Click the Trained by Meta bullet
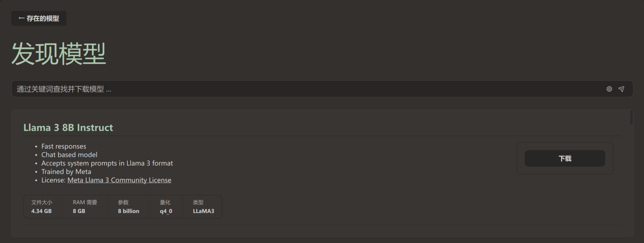This screenshot has width=644, height=243. [66, 172]
